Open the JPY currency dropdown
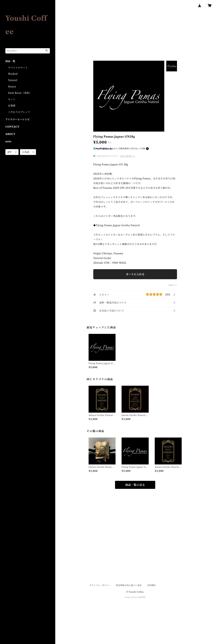Viewport: 215px width, 644px height. click(x=12, y=152)
